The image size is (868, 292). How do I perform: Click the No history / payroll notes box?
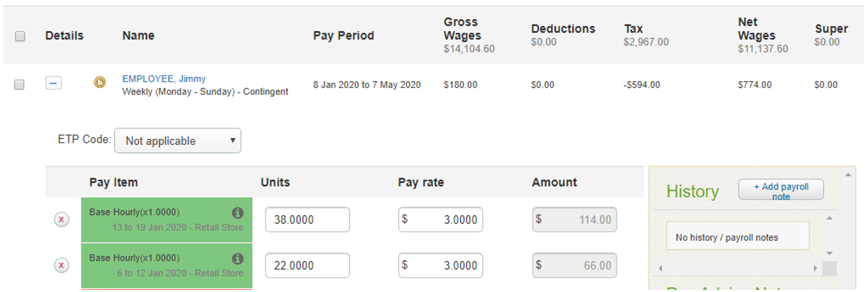pos(738,236)
